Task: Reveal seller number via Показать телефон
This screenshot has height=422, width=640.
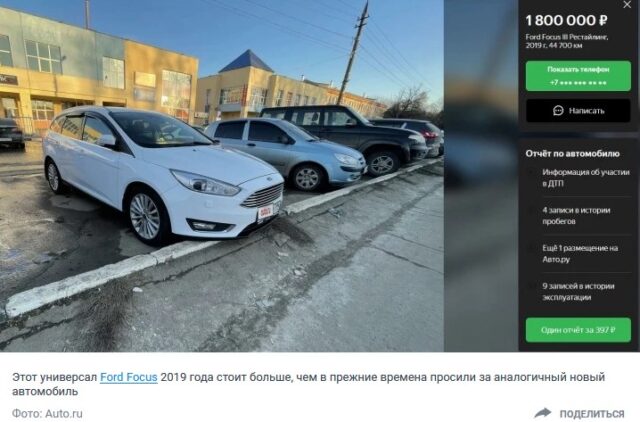Action: tap(578, 76)
